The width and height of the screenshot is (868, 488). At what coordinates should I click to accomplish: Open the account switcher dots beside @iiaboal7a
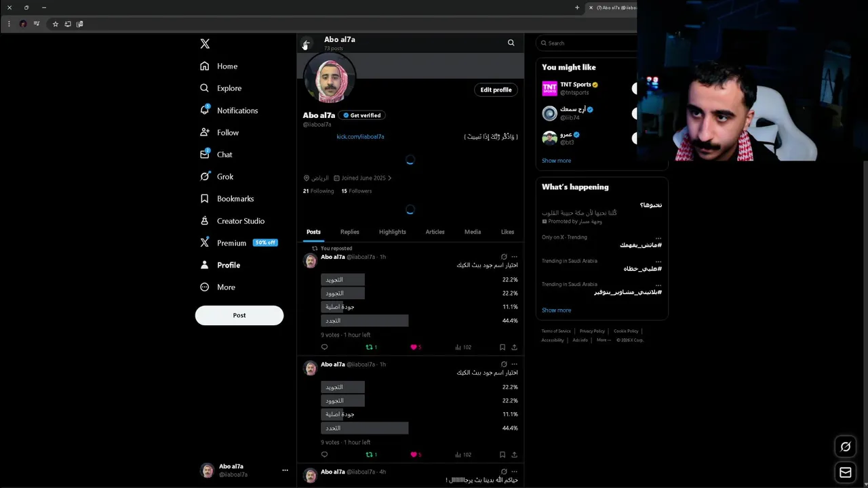pos(285,470)
